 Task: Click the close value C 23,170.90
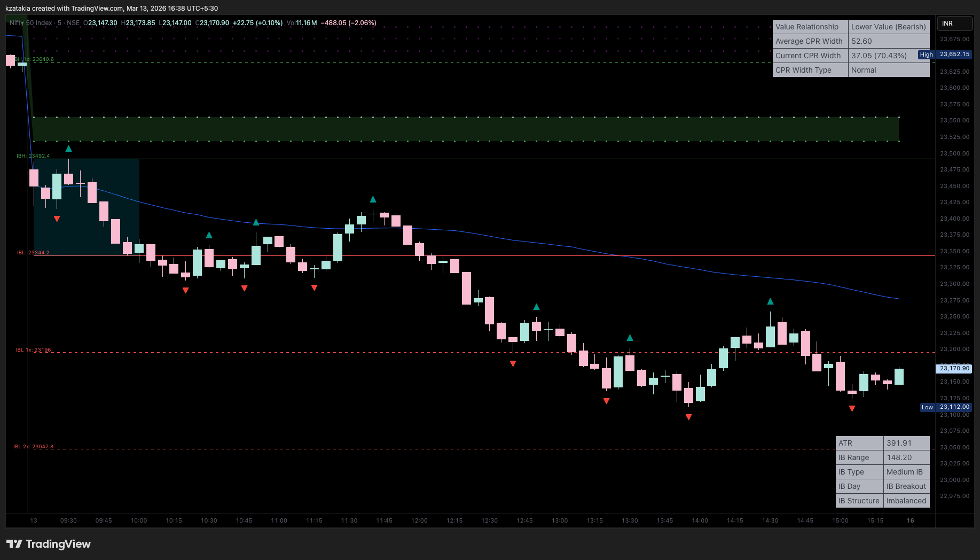212,23
